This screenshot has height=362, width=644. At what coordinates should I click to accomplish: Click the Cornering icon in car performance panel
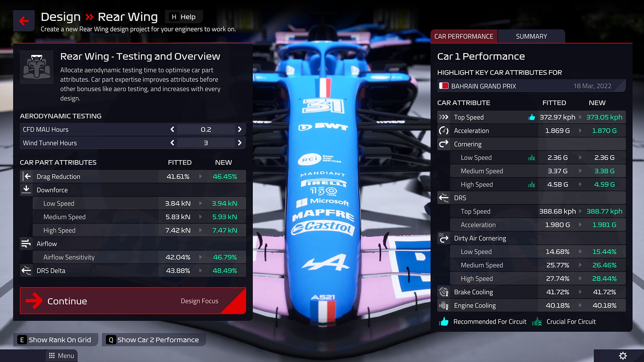click(x=443, y=144)
